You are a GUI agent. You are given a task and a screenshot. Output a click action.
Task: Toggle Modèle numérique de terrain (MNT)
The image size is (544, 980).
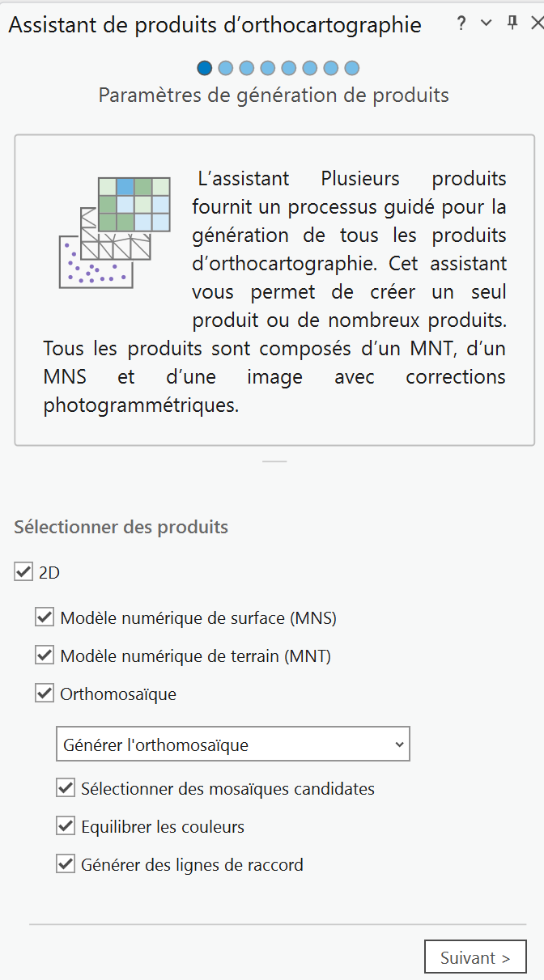[45, 655]
